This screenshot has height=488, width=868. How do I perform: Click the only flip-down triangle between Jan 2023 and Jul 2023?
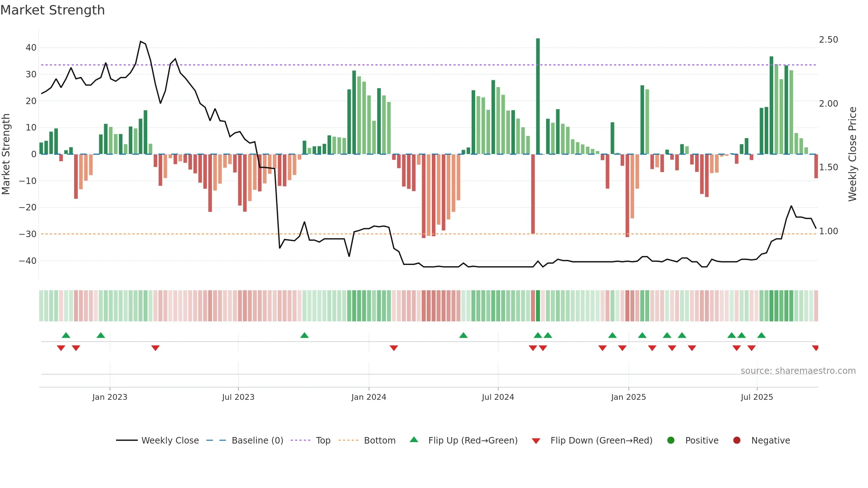(156, 348)
